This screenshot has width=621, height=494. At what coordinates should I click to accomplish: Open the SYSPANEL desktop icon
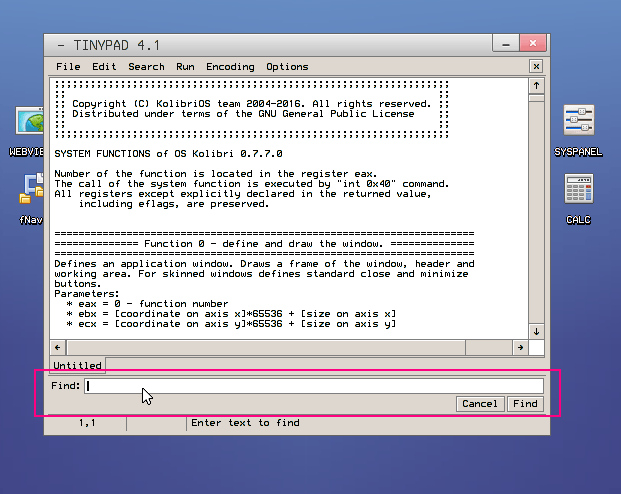click(x=578, y=124)
